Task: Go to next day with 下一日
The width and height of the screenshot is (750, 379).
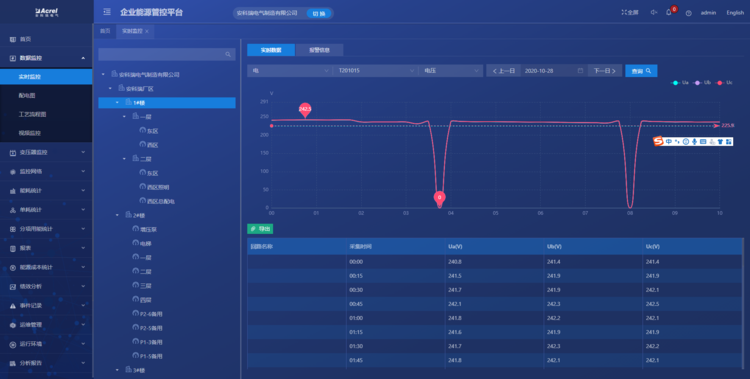Action: (605, 71)
